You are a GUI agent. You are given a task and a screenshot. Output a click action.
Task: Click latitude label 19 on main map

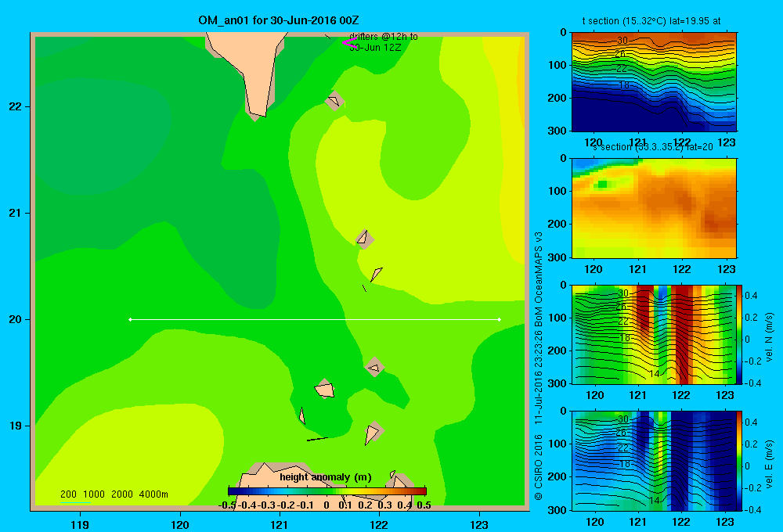pyautogui.click(x=16, y=426)
